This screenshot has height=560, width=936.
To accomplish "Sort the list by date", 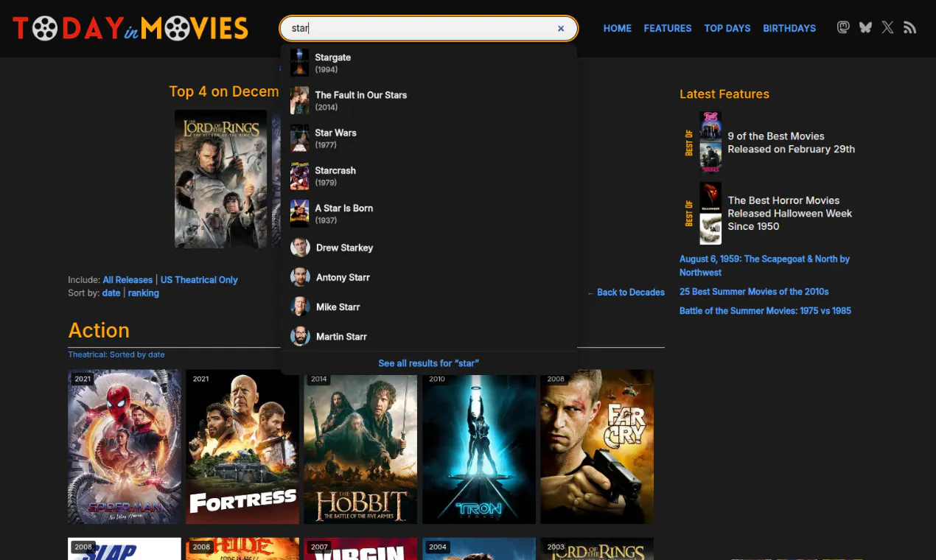I will point(111,293).
